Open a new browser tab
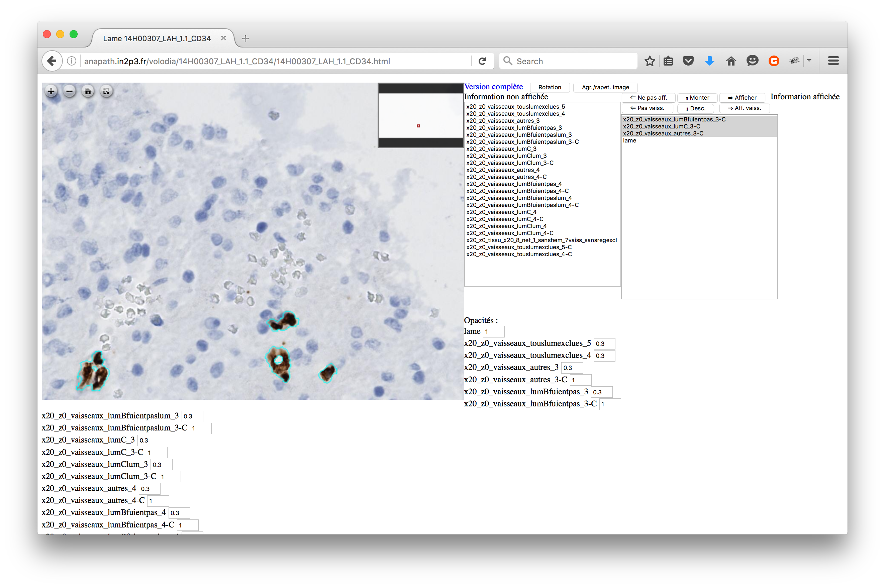 (245, 38)
